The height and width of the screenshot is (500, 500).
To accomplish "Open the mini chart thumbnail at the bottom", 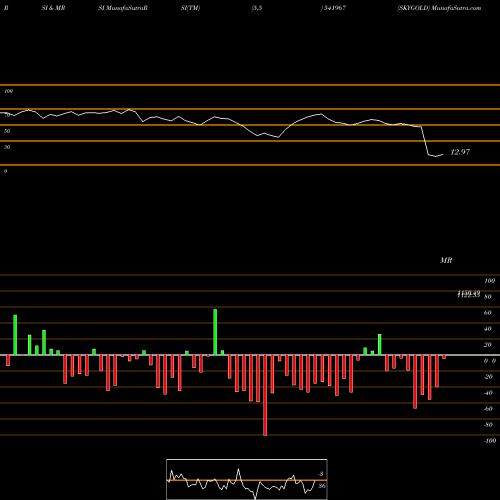I will coord(247,479).
